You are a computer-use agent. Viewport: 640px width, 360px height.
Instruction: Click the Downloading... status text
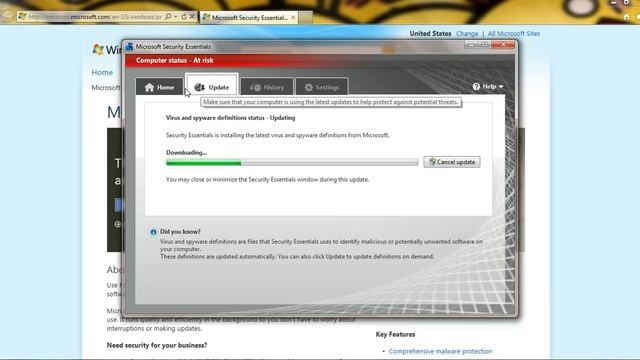(x=186, y=153)
